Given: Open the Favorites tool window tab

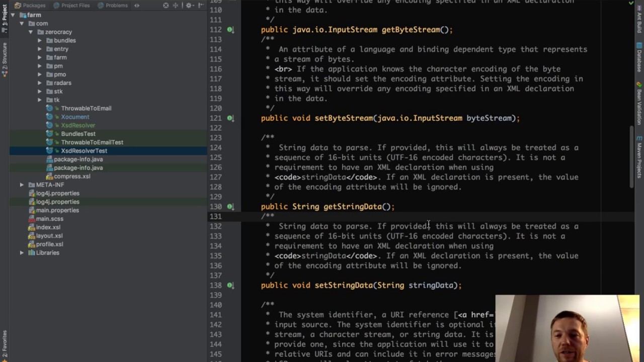Looking at the screenshot, I should 5,344.
